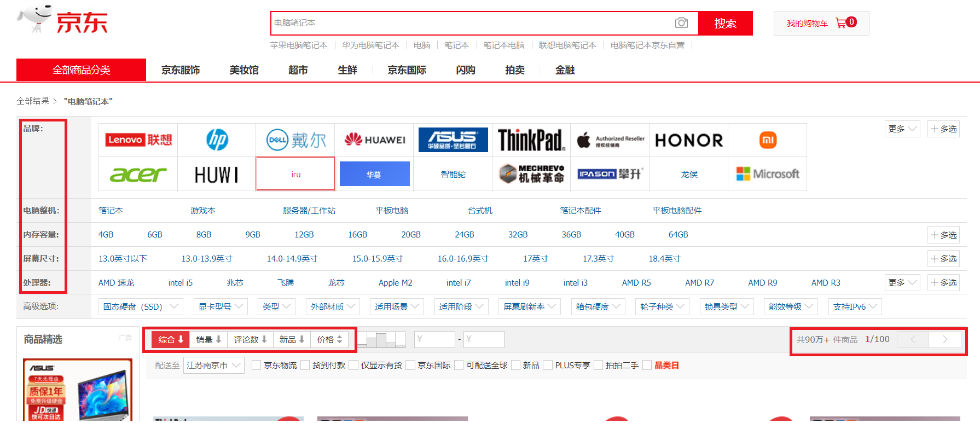Filter by ASUS brand logo
The image size is (980, 423).
pos(453,140)
